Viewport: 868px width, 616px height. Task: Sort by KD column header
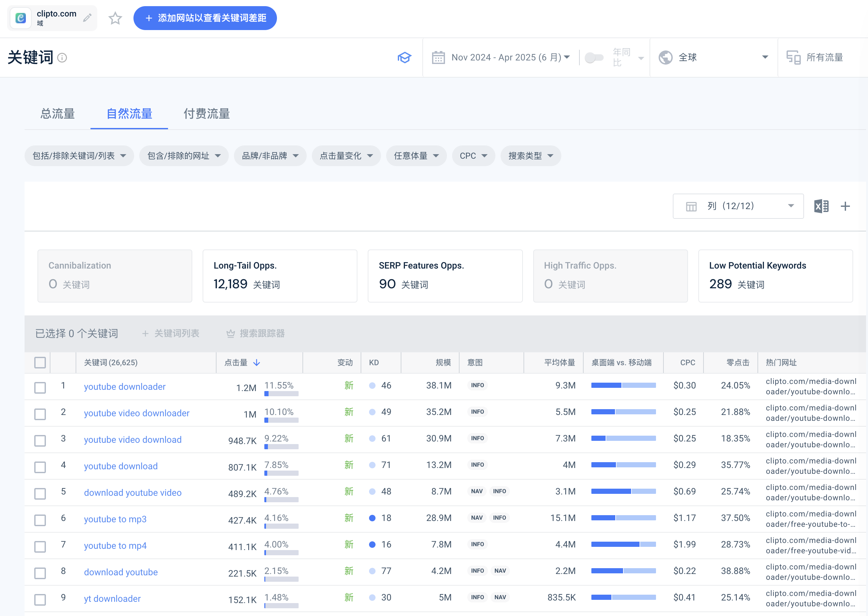[374, 363]
